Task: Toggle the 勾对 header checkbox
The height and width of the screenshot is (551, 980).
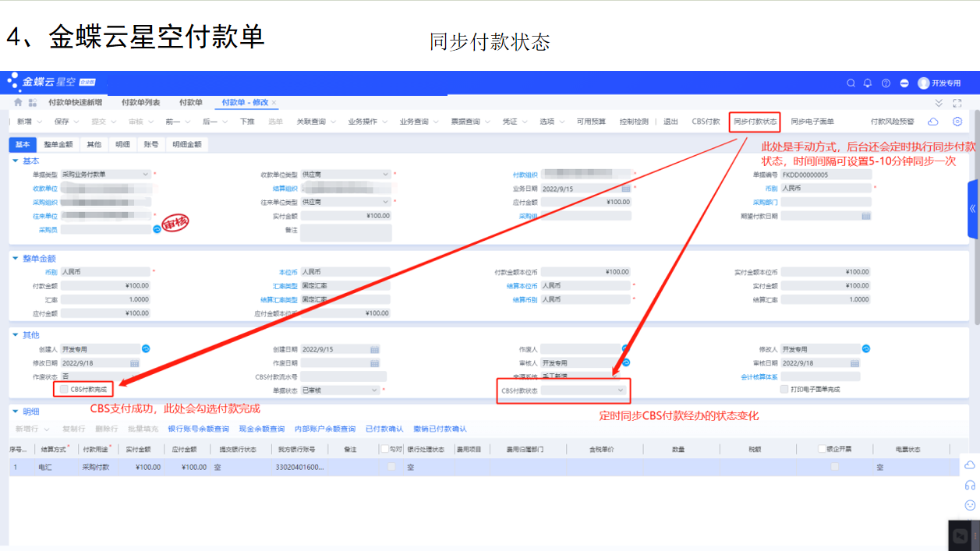Action: tap(384, 449)
